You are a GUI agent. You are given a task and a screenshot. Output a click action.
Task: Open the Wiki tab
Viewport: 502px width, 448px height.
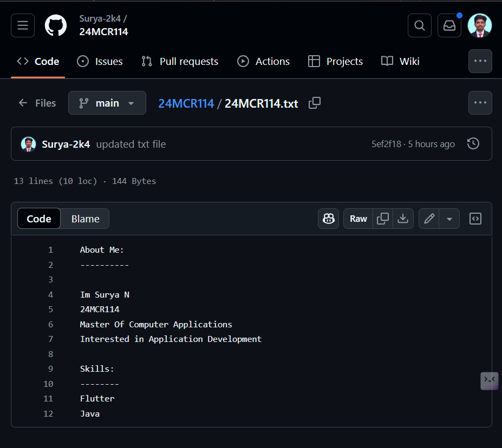[400, 61]
